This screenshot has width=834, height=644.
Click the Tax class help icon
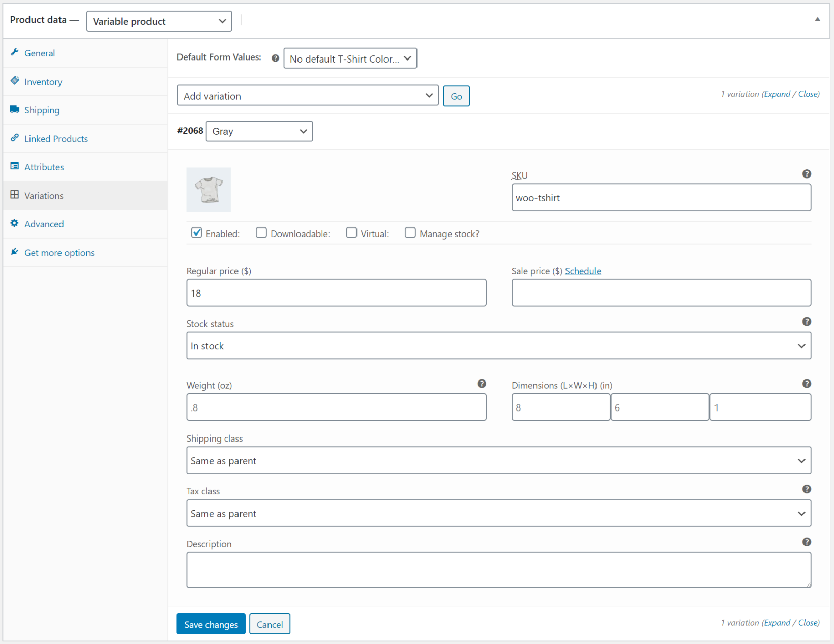click(806, 489)
